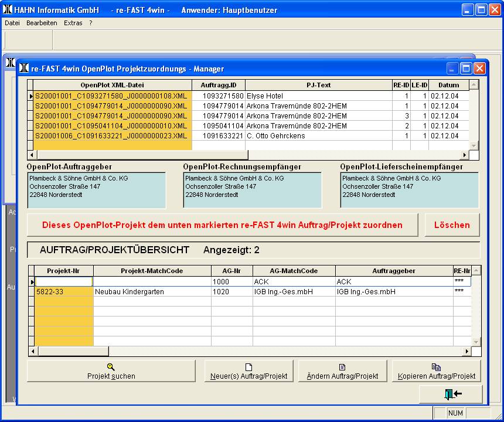Open the Datei menu
The height and width of the screenshot is (422, 504).
(12, 23)
